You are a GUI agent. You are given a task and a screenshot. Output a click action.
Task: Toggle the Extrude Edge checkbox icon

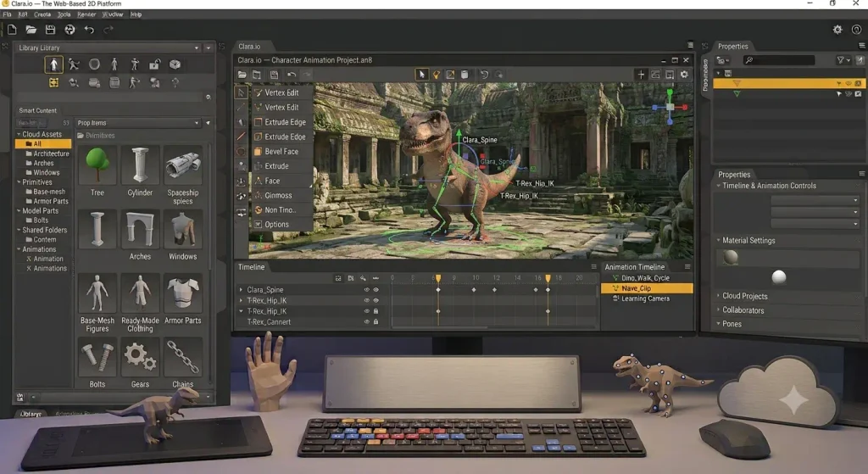(x=258, y=122)
